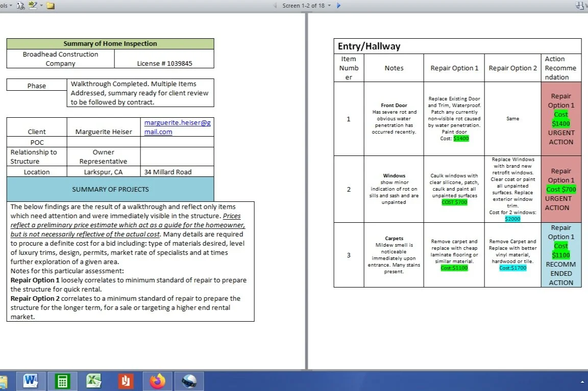This screenshot has height=391, width=588.
Task: Open File Explorer folder icon in taskbar
Action: pos(3,382)
